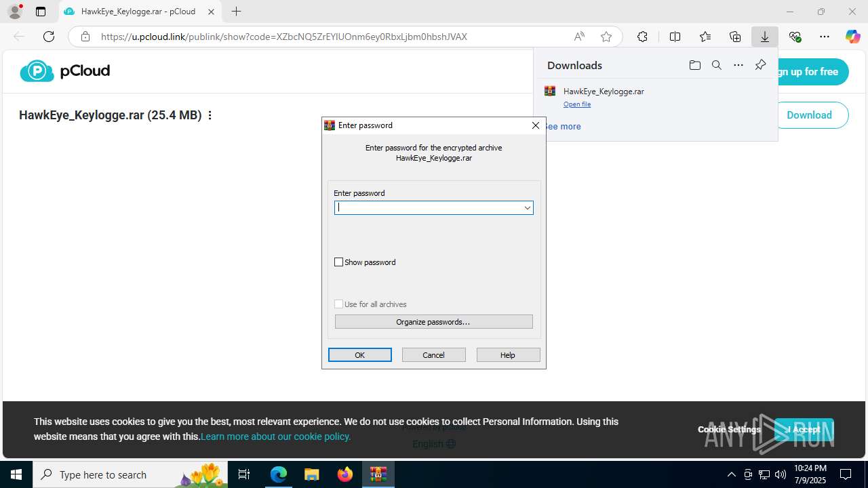Click the pCloud logo

coord(65,70)
